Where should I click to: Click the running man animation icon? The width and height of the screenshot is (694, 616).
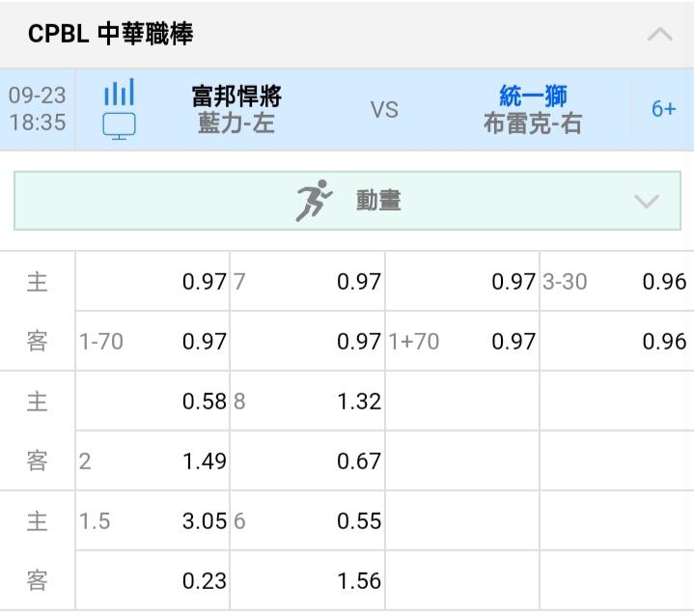coord(314,201)
